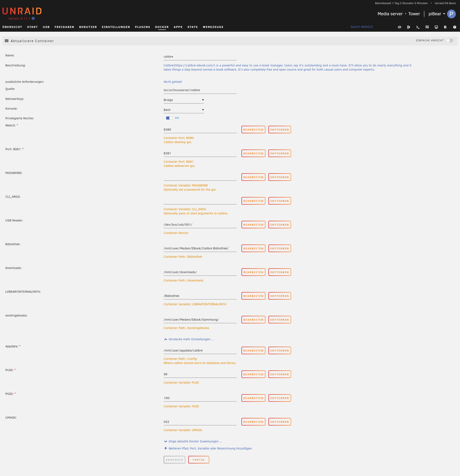Click the PUID field showing 99

coord(200,374)
